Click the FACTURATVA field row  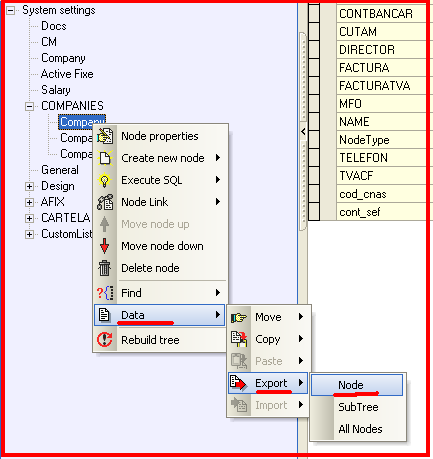[381, 86]
